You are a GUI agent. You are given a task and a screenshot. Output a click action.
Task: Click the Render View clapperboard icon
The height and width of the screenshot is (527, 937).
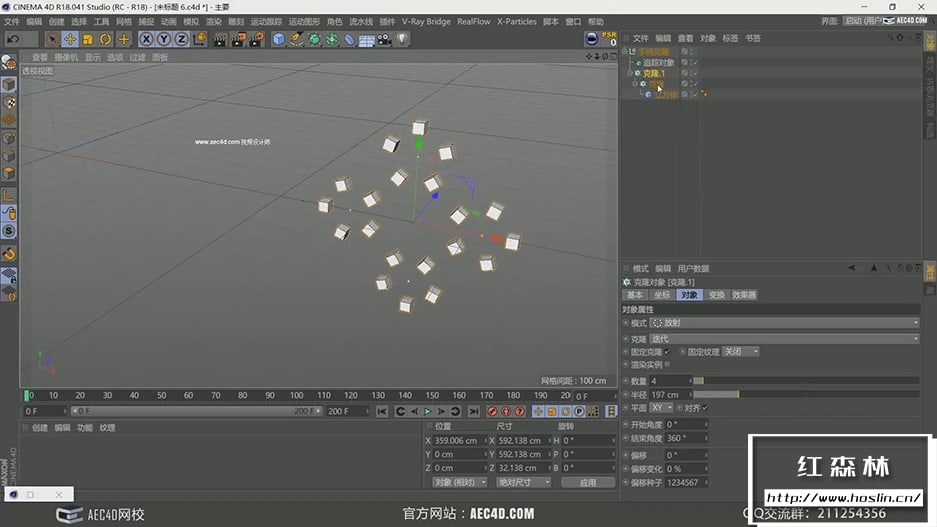[219, 39]
